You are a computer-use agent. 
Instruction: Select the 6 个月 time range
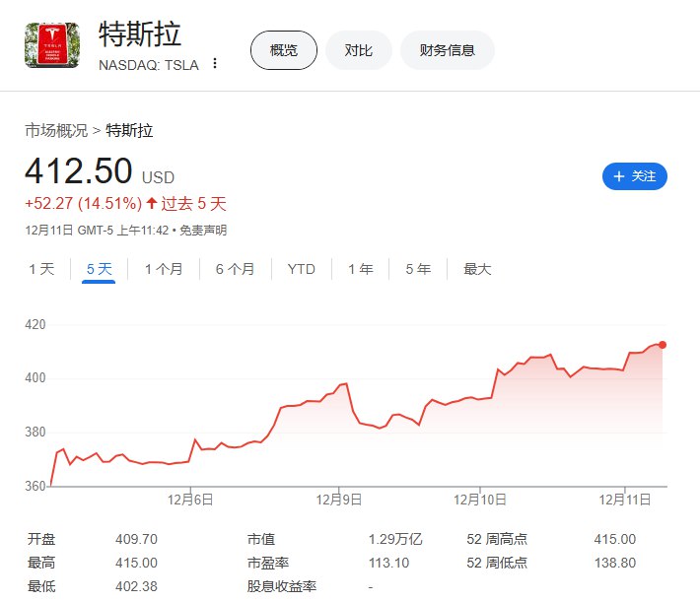click(236, 269)
